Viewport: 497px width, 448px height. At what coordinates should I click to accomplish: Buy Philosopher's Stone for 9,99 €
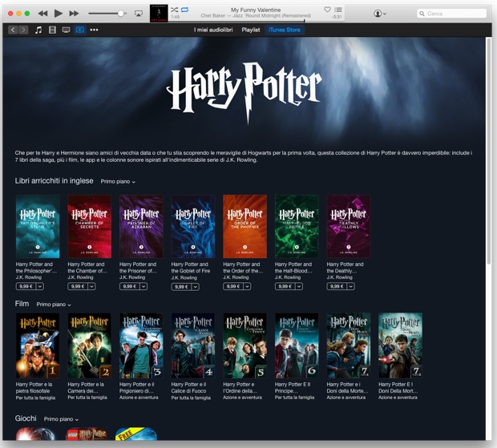[26, 286]
